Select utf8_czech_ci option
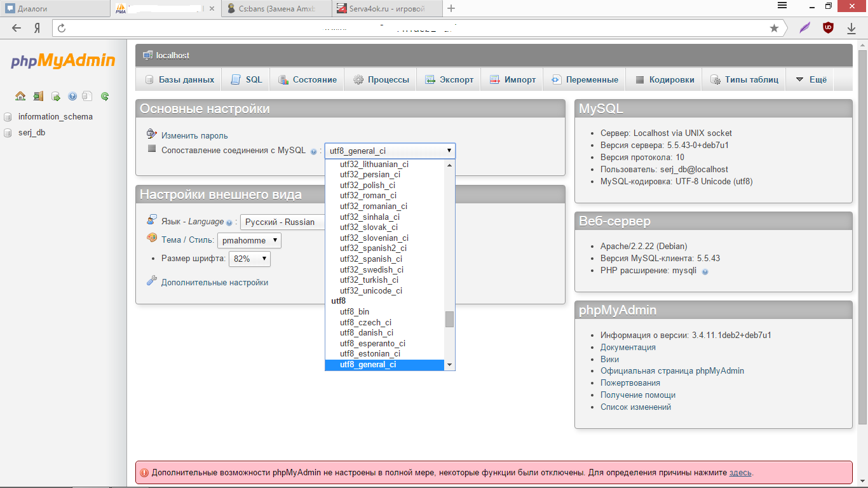868x488 pixels. point(385,322)
